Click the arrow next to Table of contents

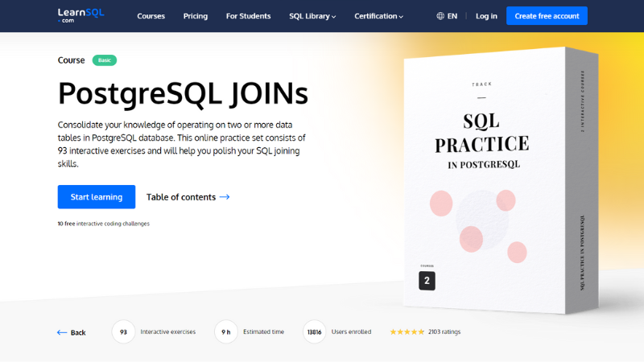[225, 197]
